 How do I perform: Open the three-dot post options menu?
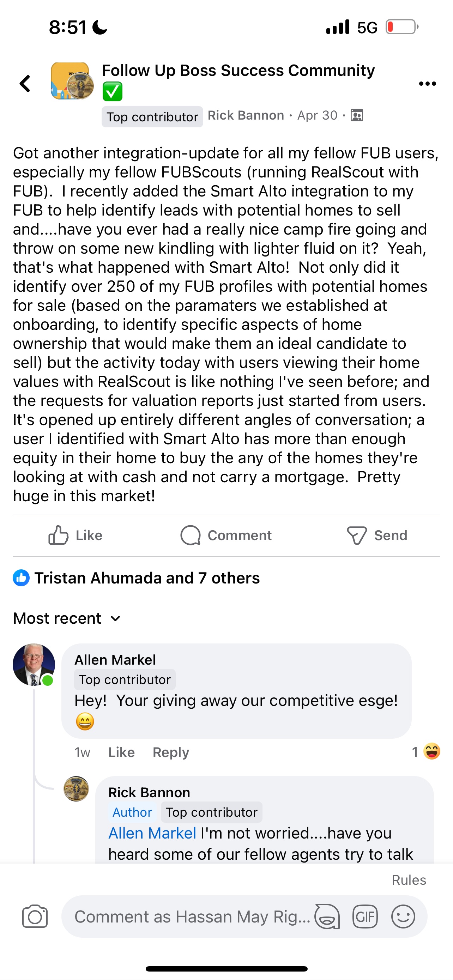(x=427, y=84)
